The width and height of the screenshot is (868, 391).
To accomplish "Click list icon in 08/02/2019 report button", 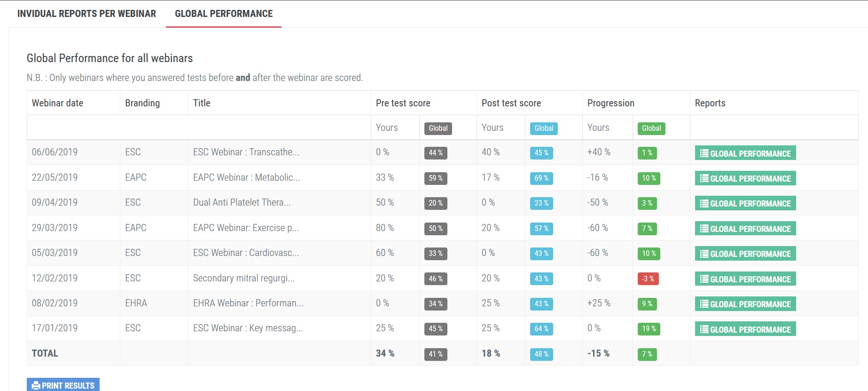I will click(704, 304).
